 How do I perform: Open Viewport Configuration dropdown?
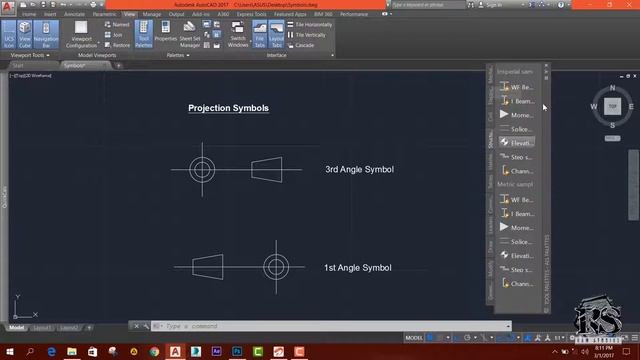coord(81,34)
